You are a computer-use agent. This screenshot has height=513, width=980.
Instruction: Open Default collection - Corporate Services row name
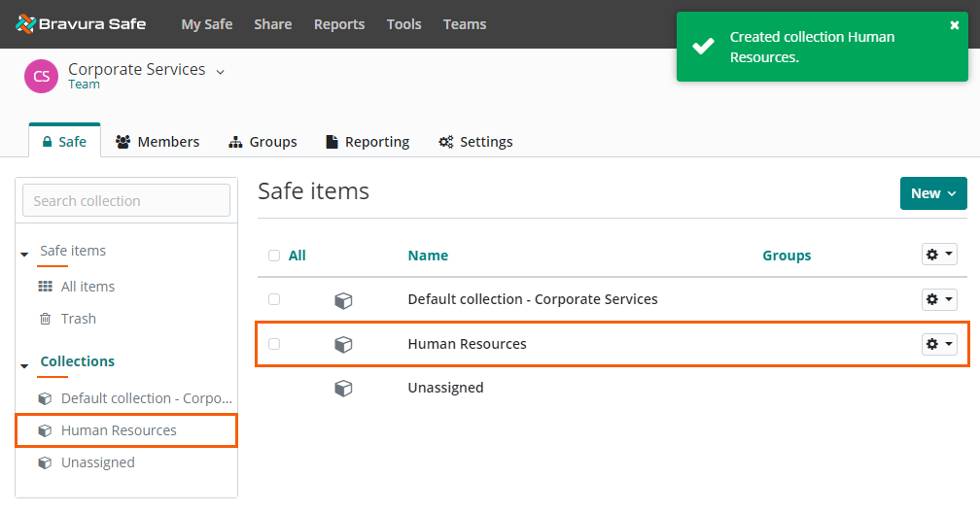[533, 299]
